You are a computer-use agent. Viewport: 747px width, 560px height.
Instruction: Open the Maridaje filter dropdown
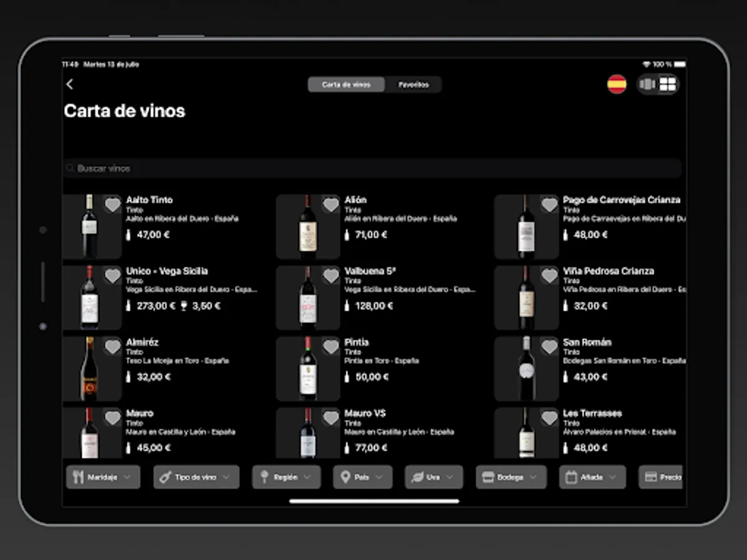click(x=103, y=477)
